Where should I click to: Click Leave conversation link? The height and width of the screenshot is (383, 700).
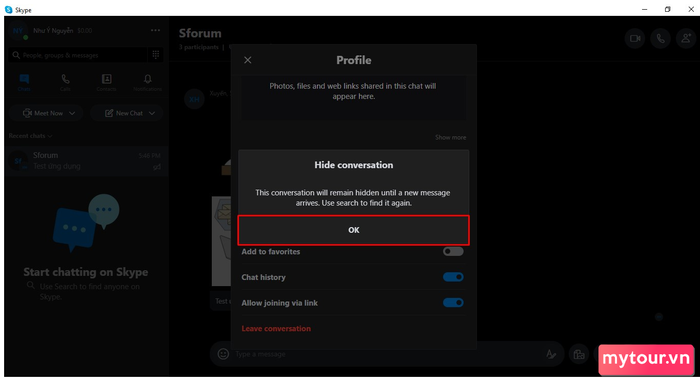click(276, 329)
